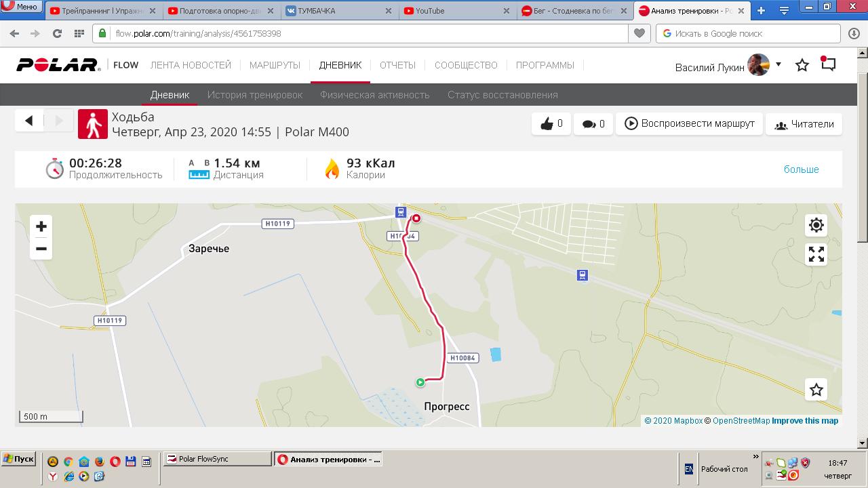Play route with Воспроизвести маршрут button
Viewport: 868px width, 488px height.
click(689, 124)
